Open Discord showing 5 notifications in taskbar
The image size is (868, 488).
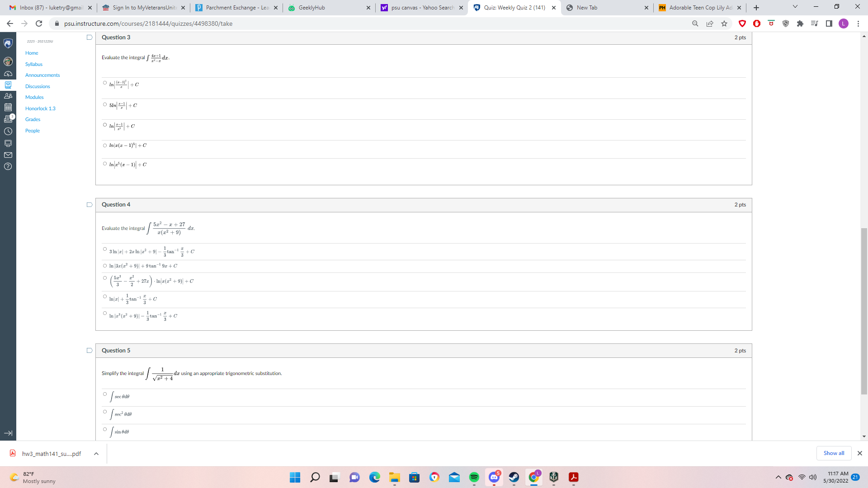[494, 478]
